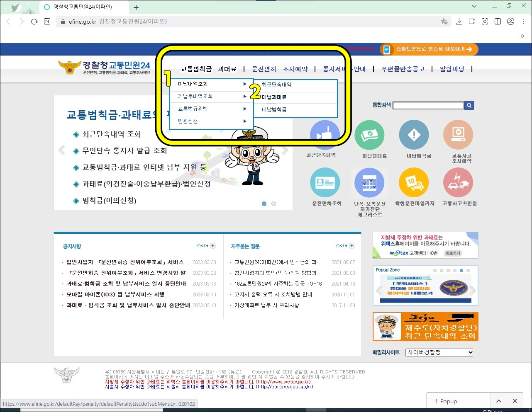Screen dimensions: 532x412
Task: Click the 통합검색 text input field
Action: [x=428, y=106]
